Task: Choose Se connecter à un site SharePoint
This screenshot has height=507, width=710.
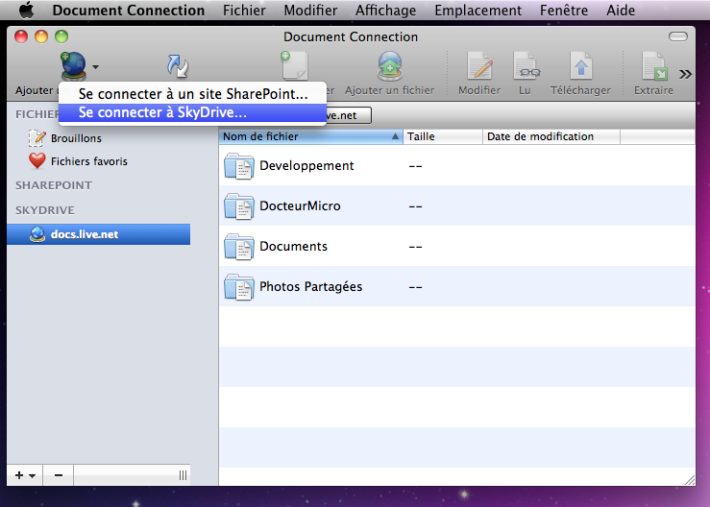Action: pos(193,94)
